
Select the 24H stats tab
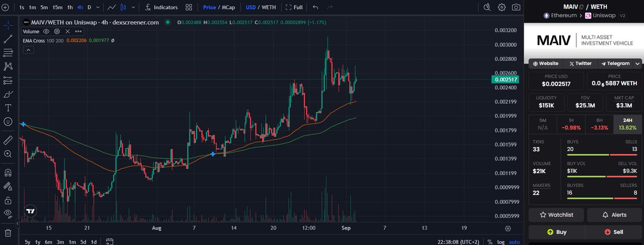tap(627, 124)
